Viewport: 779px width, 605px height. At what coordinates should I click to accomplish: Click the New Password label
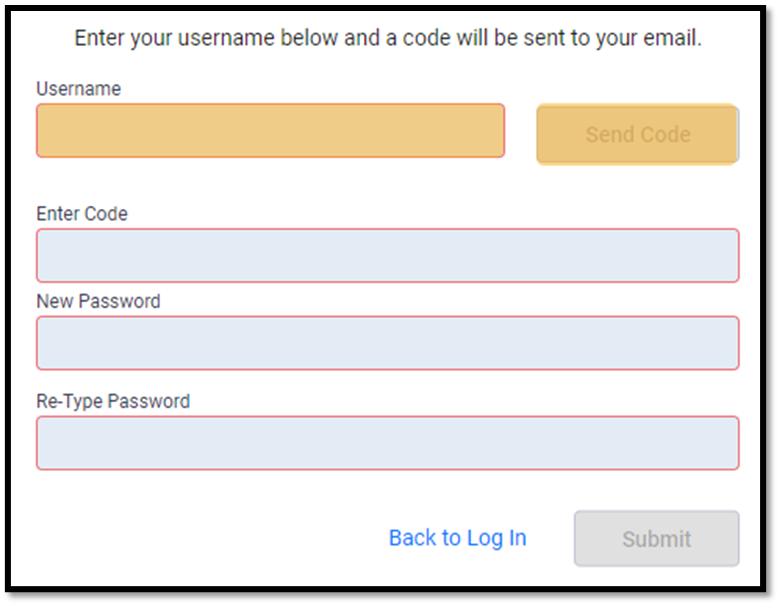tap(98, 301)
